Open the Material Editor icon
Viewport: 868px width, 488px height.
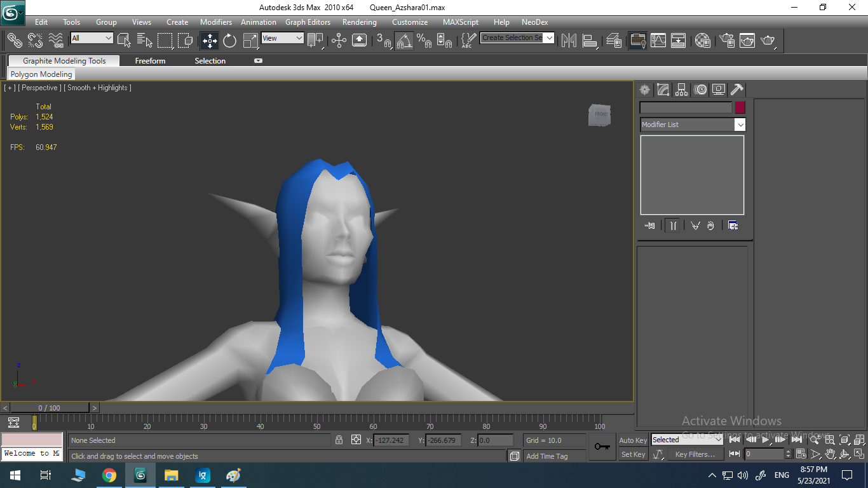point(702,40)
